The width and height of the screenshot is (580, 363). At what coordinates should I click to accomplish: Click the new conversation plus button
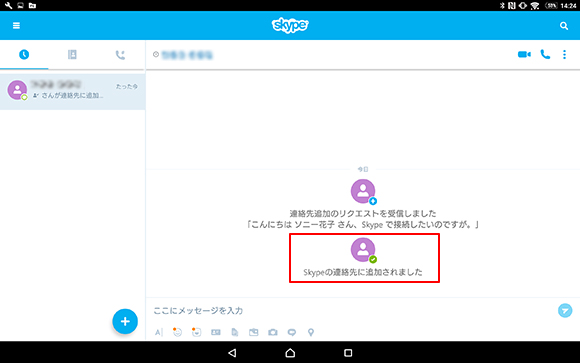(x=125, y=321)
